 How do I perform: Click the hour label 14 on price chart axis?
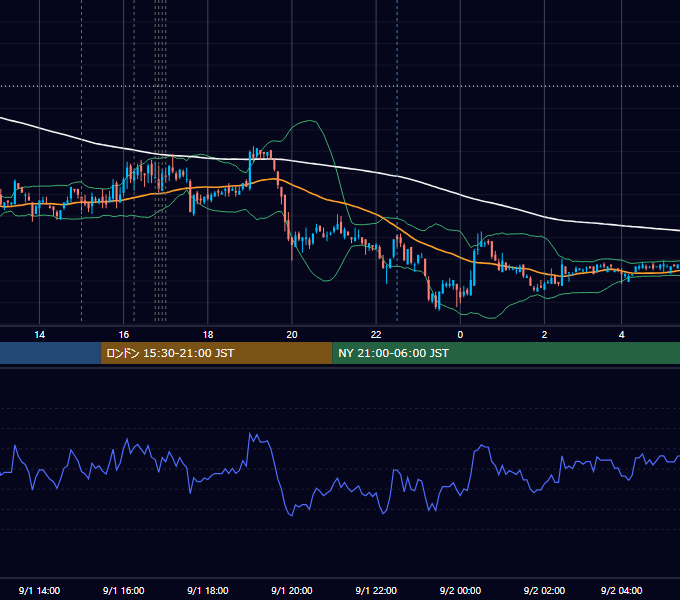39,335
